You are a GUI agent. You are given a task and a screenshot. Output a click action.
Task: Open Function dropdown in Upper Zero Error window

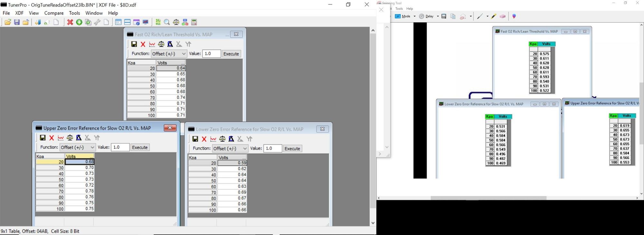point(78,147)
